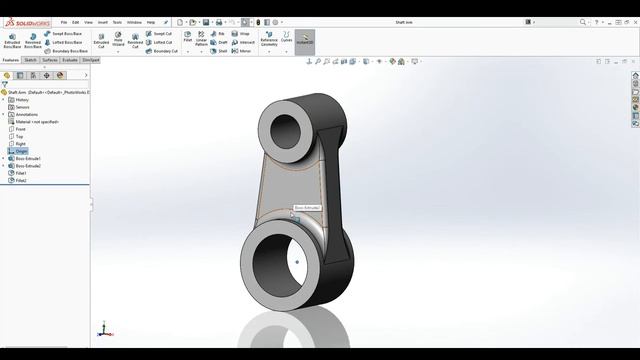Switch to the Sketch tab
Screen dimensions: 640x360
tap(30, 60)
